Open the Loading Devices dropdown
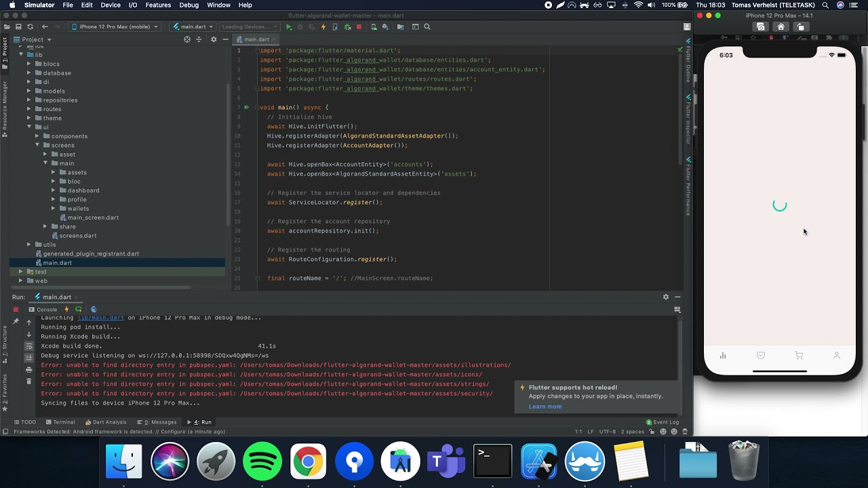 (x=249, y=27)
